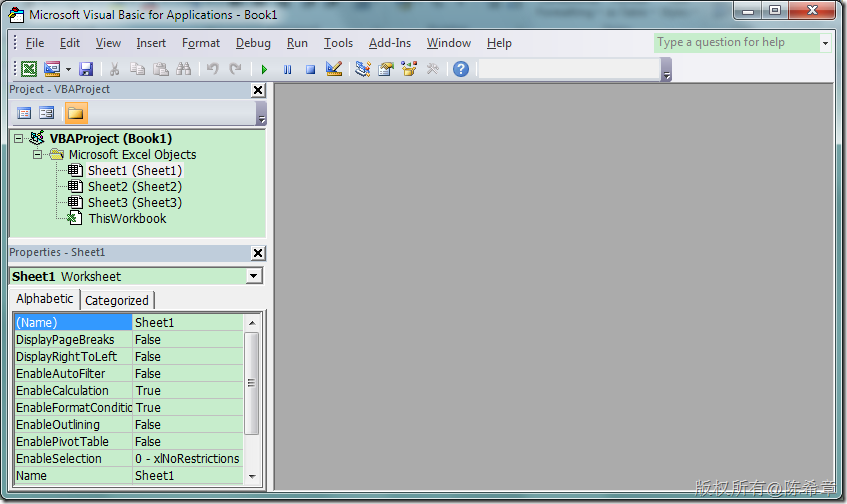Close the Project - VBAProject panel
This screenshot has height=504, width=847.
[258, 90]
